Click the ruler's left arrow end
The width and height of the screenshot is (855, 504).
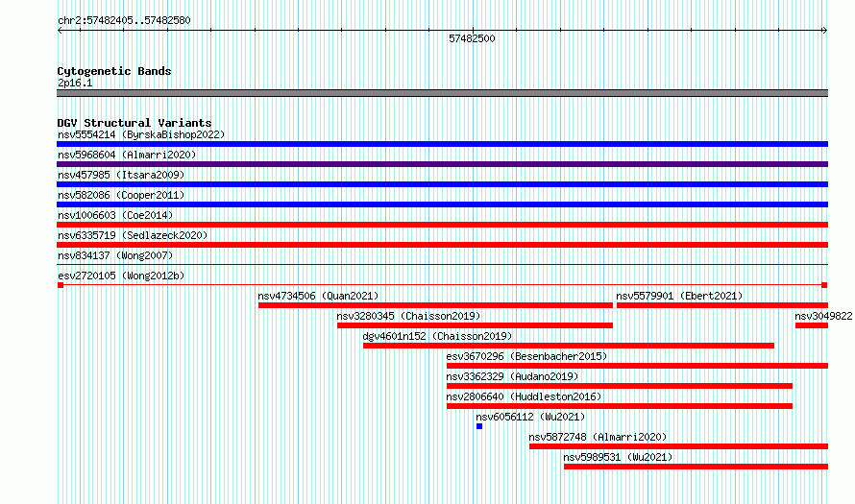tap(60, 31)
